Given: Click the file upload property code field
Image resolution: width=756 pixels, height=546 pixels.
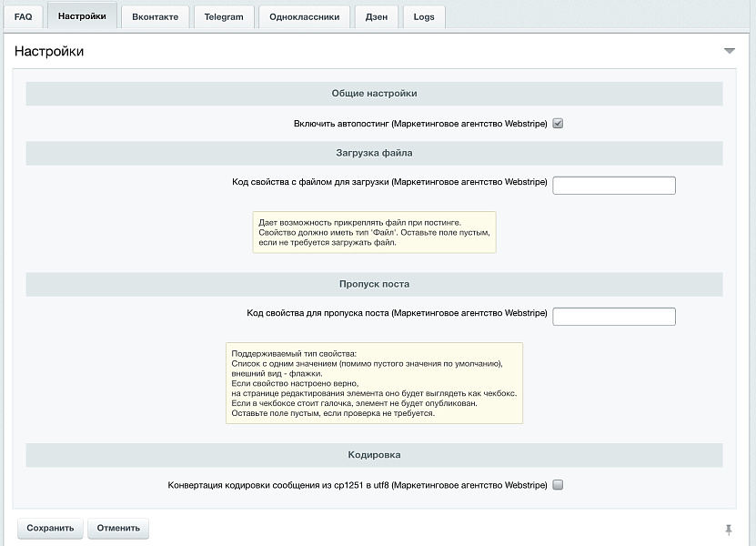Looking at the screenshot, I should tap(615, 185).
